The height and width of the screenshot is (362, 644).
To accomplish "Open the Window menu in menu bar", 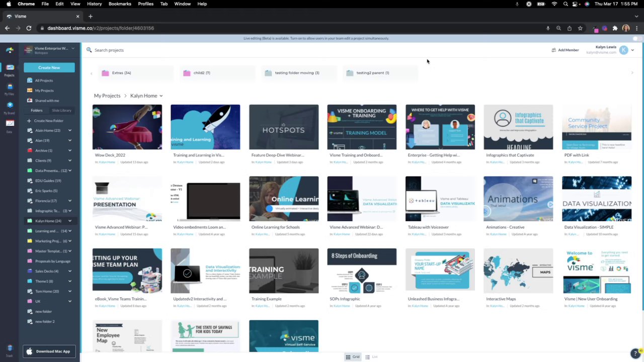I will (x=182, y=4).
